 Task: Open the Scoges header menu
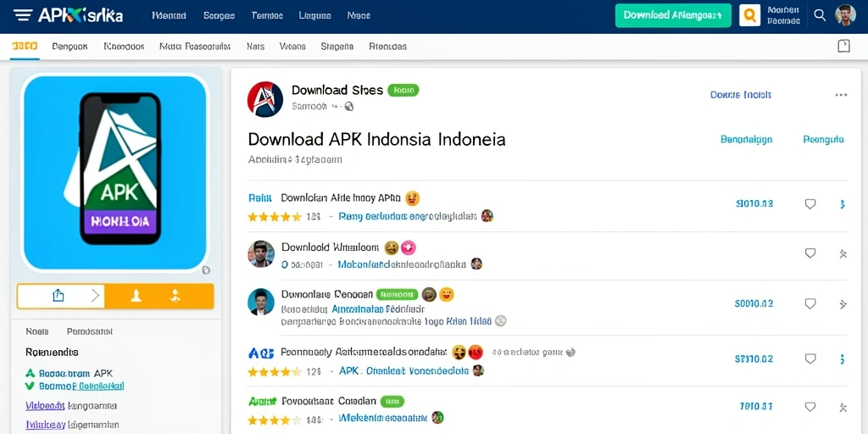(x=220, y=15)
